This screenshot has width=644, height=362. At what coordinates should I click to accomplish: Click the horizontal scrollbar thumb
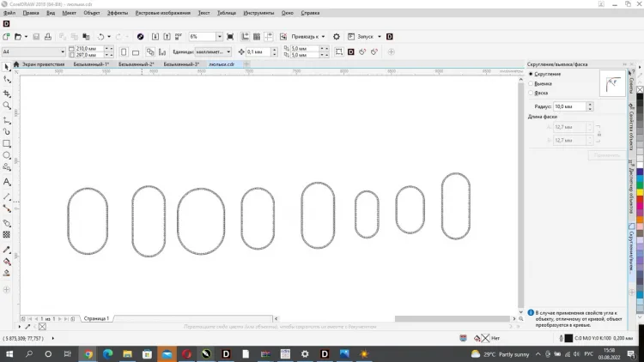[453, 318]
